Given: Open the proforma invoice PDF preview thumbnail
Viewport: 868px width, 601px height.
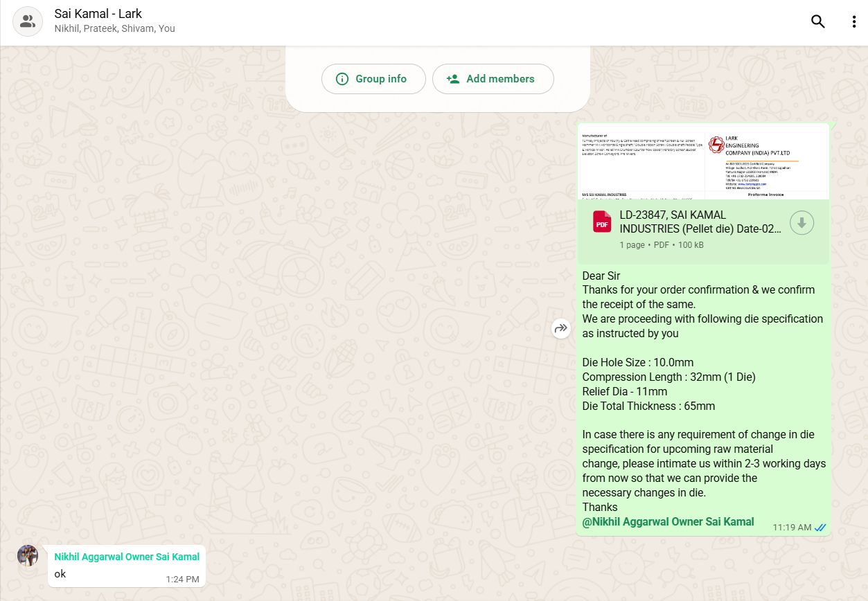Looking at the screenshot, I should (703, 163).
